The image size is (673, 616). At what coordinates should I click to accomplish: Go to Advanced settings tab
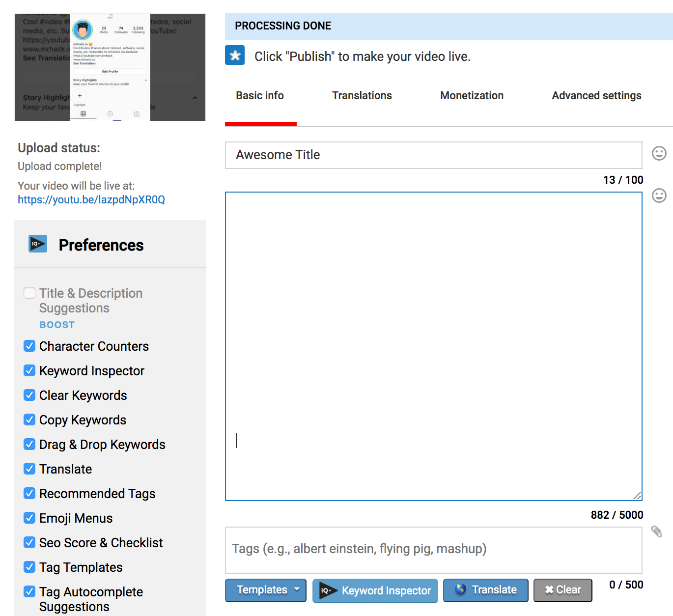tap(596, 96)
